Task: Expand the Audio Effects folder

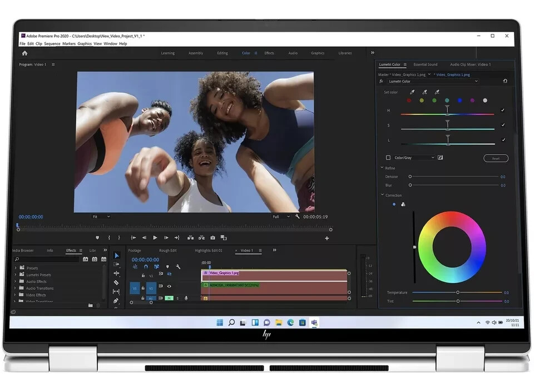Action: (x=16, y=281)
